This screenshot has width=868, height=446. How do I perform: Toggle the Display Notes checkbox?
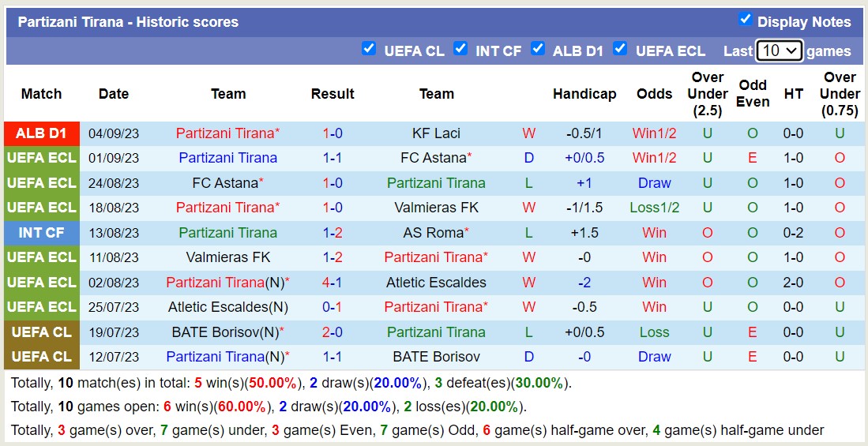(x=745, y=20)
